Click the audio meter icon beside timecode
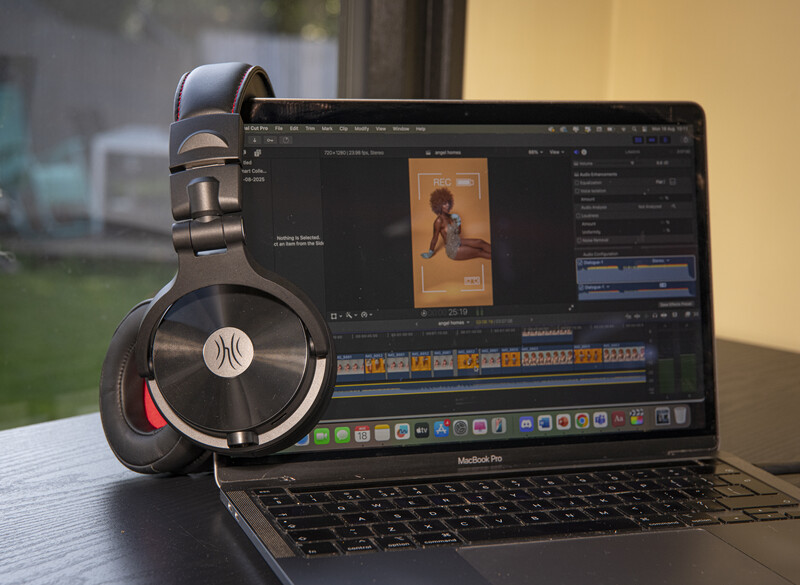Viewport: 800px width, 585px height. (x=480, y=312)
